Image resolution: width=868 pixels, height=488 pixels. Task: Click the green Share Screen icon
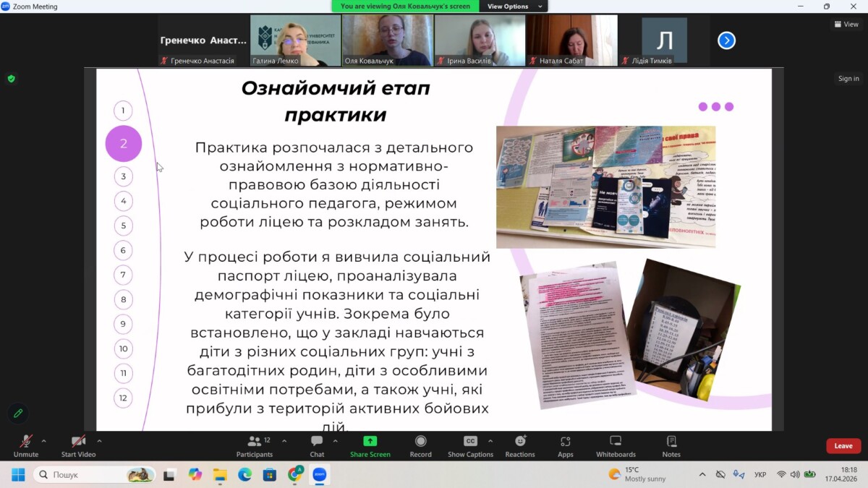tap(370, 442)
